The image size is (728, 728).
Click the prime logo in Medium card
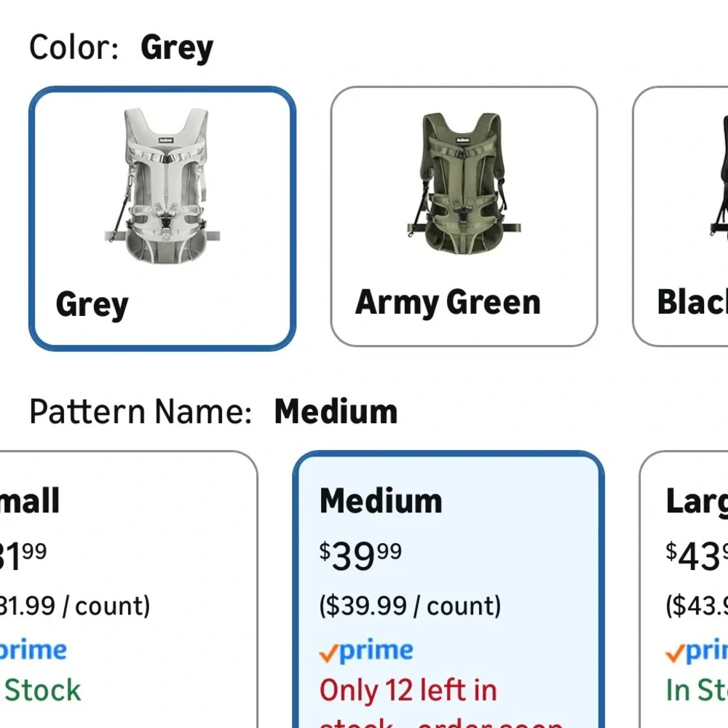click(366, 650)
